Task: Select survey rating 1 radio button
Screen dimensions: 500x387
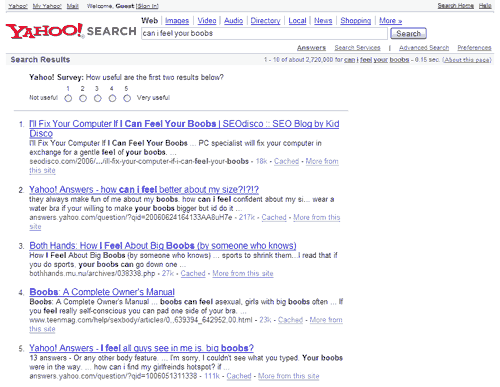Action: click(68, 98)
